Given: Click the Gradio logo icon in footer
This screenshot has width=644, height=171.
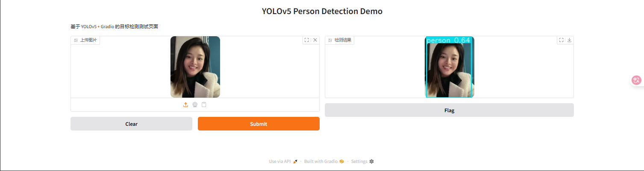Looking at the screenshot, I should (x=341, y=162).
